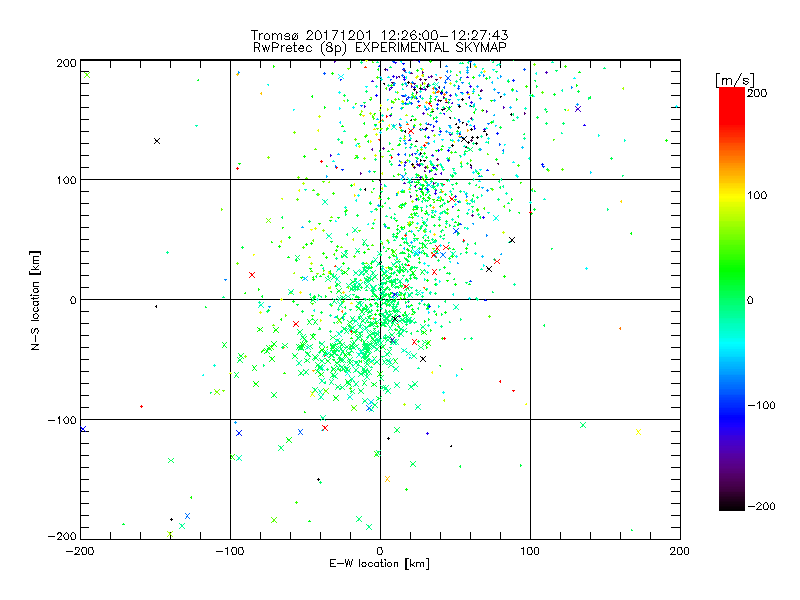Click the y-axis tick label '200'
Viewport: 800px width, 600px height.
click(66, 63)
